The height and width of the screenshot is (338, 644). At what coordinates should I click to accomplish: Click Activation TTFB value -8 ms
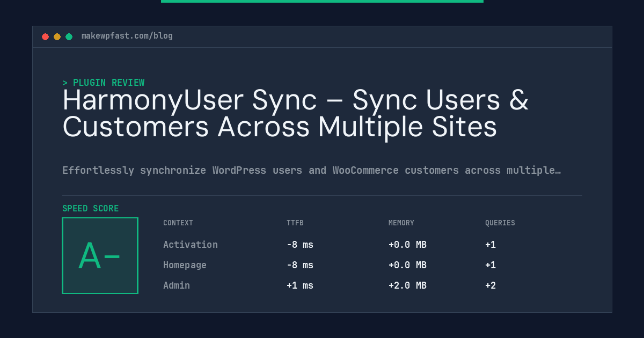300,245
